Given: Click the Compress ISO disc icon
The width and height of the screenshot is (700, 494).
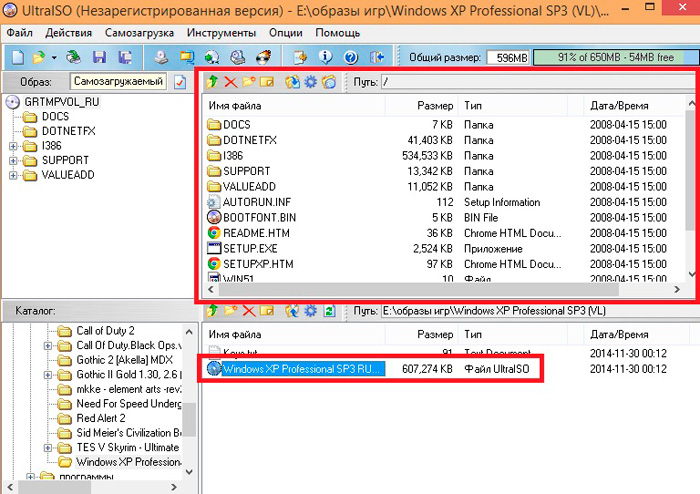Looking at the screenshot, I should (212, 57).
